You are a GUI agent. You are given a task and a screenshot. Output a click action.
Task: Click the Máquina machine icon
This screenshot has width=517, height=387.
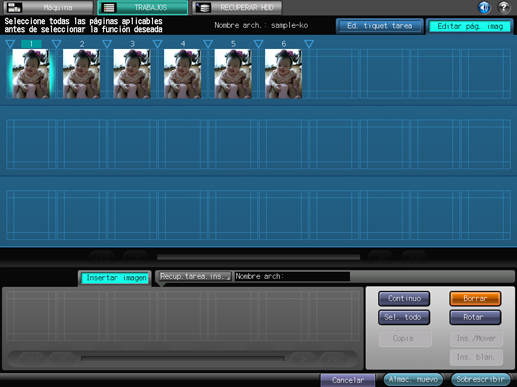coord(14,7)
